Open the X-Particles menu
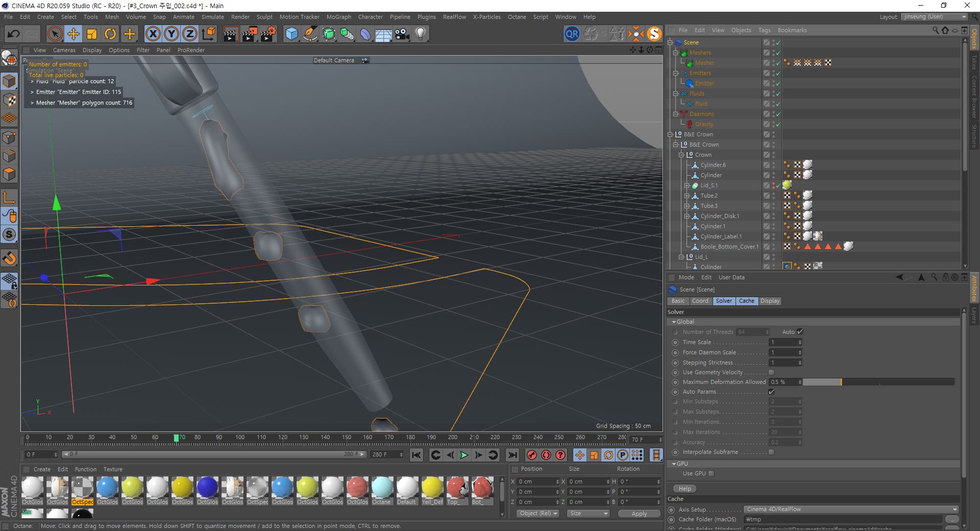The width and height of the screenshot is (980, 531). (x=486, y=17)
